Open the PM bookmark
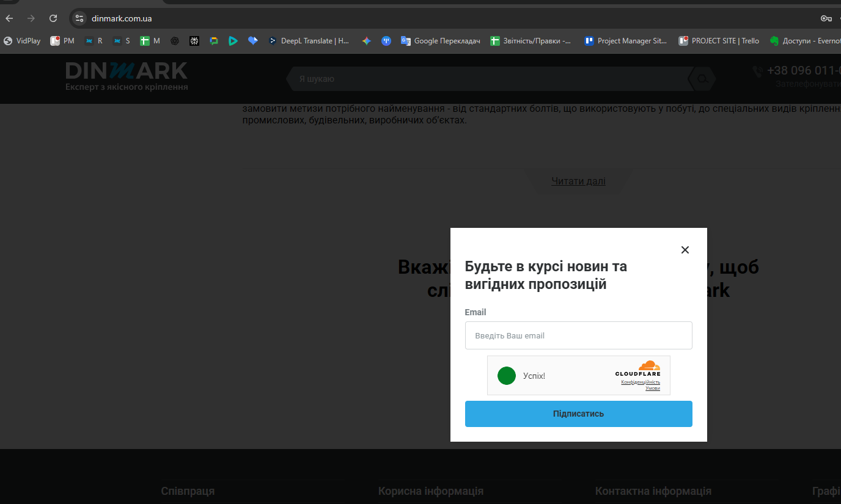This screenshot has height=504, width=841. tap(62, 41)
